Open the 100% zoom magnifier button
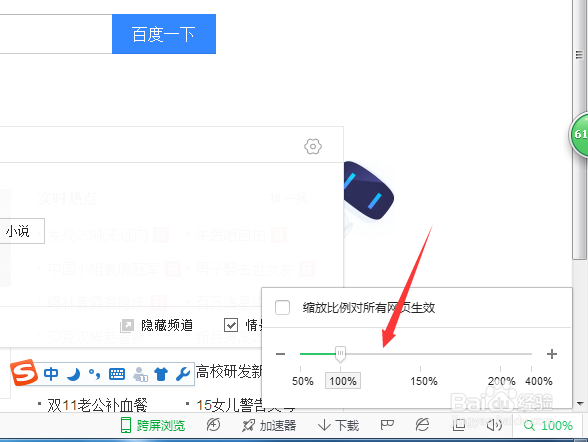 (x=548, y=426)
